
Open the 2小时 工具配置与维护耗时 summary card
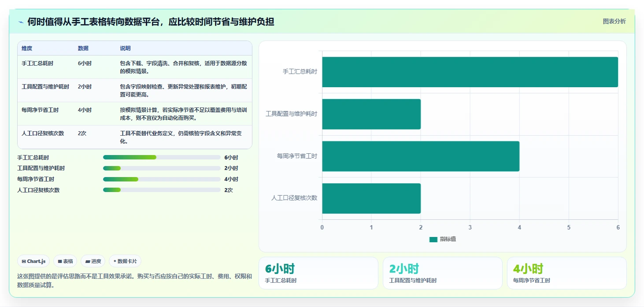coord(443,273)
